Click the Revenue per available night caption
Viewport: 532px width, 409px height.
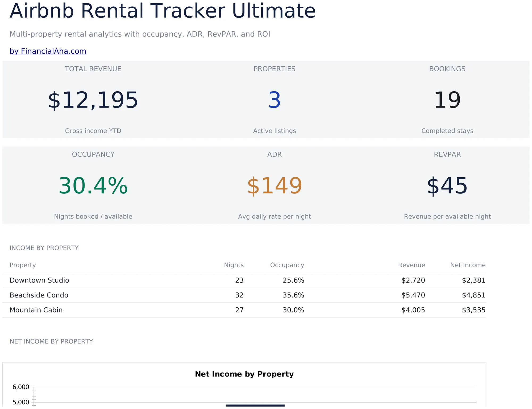click(x=447, y=217)
